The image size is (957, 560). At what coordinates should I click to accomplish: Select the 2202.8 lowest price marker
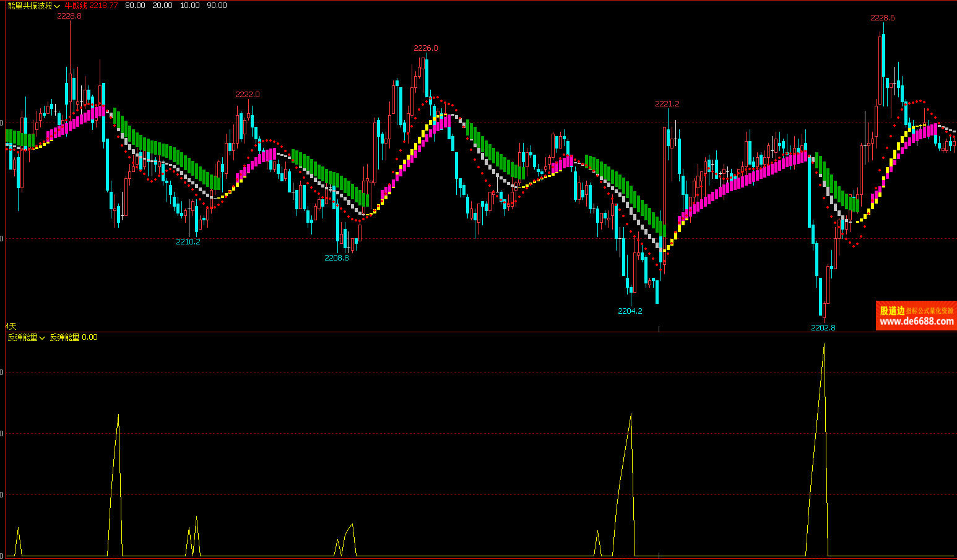[x=823, y=327]
